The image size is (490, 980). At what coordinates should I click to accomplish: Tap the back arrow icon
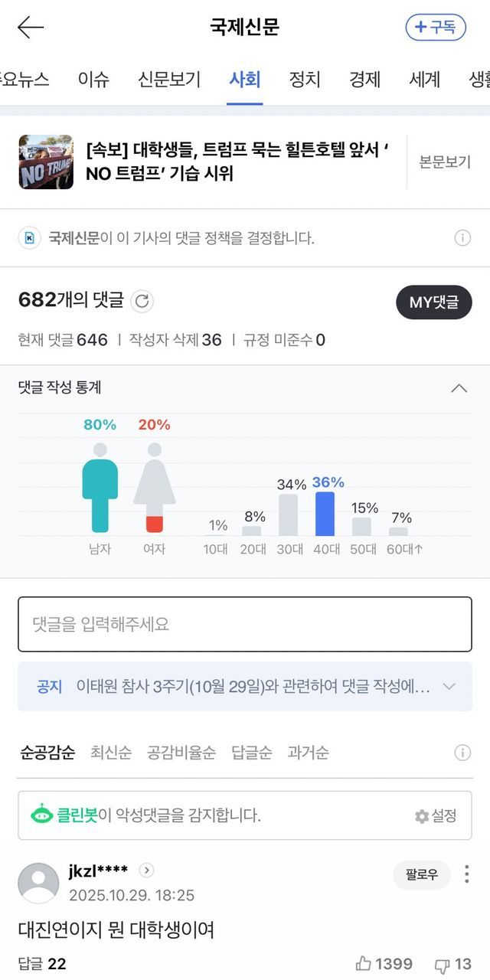(31, 28)
